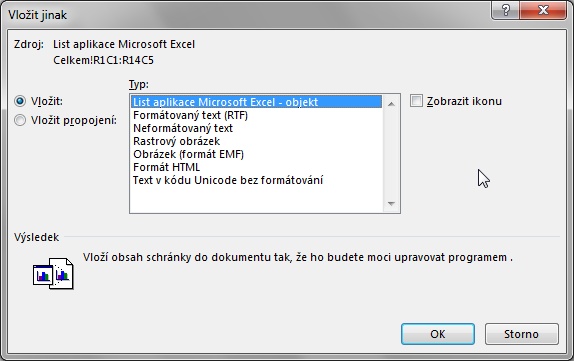The height and width of the screenshot is (361, 574).
Task: Choose Neformátovaný text type
Action: [x=183, y=128]
